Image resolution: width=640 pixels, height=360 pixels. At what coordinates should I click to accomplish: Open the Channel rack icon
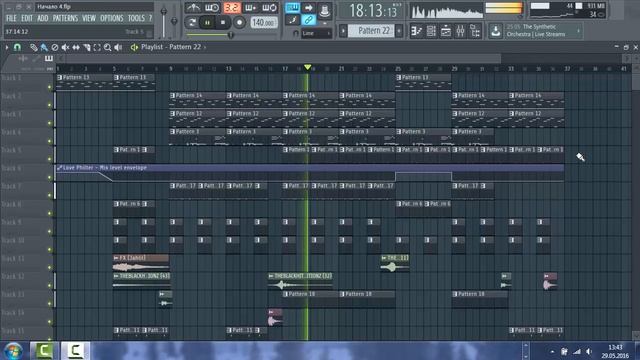point(431,31)
